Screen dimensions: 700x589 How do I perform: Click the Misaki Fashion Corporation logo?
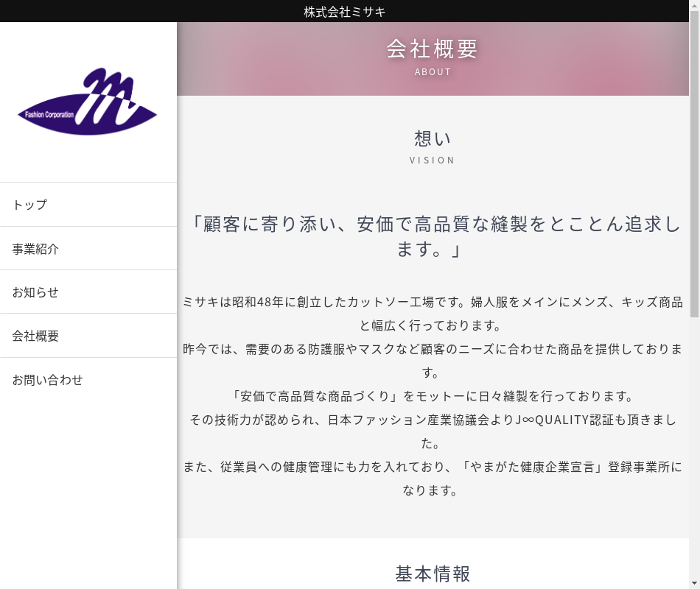coord(88,102)
